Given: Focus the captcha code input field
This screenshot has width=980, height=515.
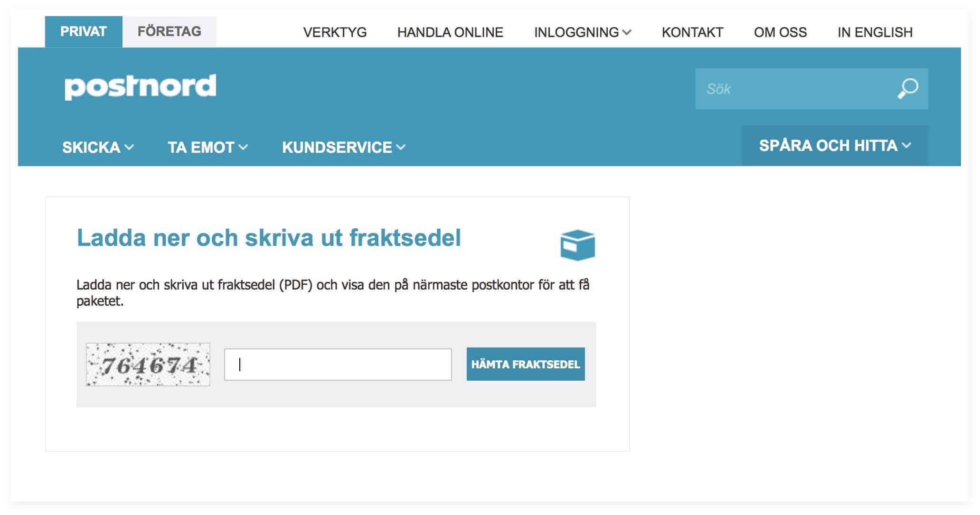Looking at the screenshot, I should pos(338,365).
